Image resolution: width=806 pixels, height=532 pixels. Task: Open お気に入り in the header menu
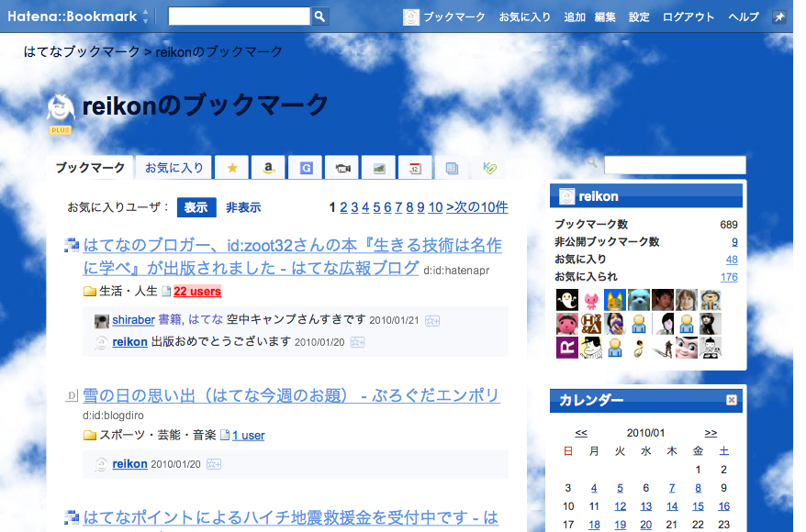524,17
